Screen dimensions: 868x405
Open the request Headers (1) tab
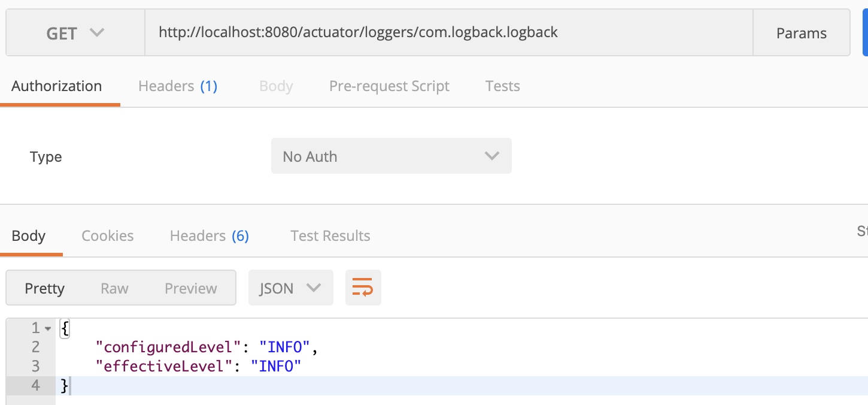(x=177, y=86)
